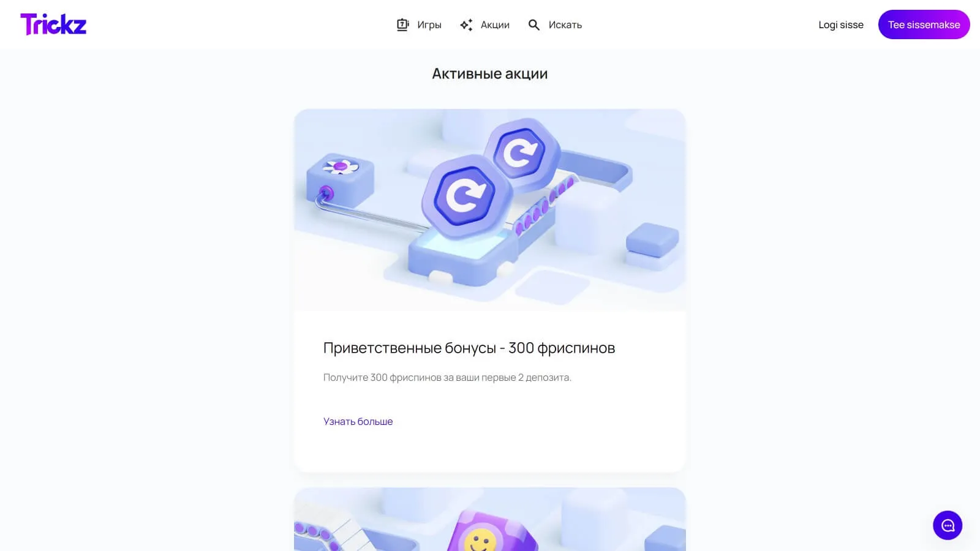Click the sparkle promotions icon
This screenshot has width=980, height=551.
[466, 24]
